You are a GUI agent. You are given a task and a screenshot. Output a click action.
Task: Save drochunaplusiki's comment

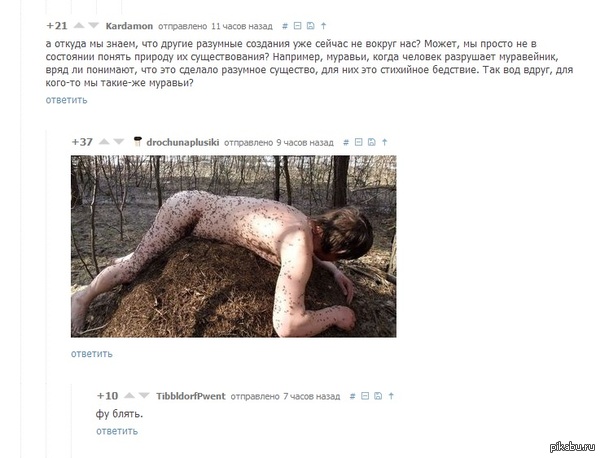372,142
